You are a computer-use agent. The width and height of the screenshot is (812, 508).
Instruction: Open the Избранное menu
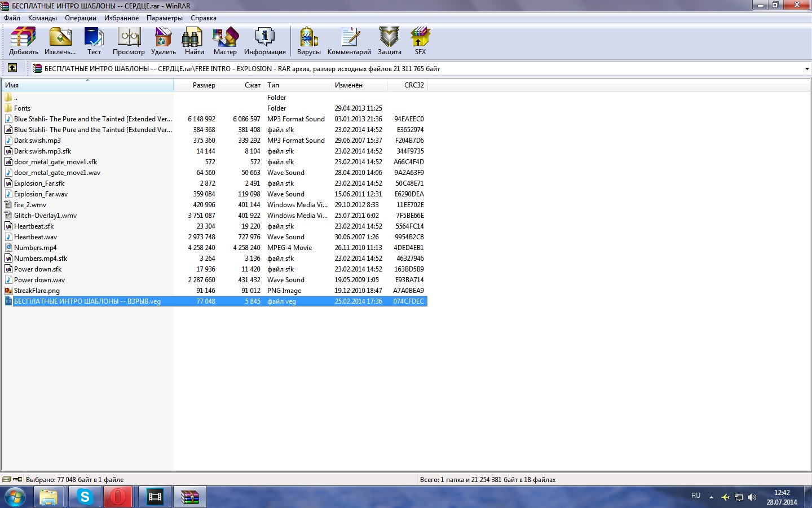click(121, 18)
